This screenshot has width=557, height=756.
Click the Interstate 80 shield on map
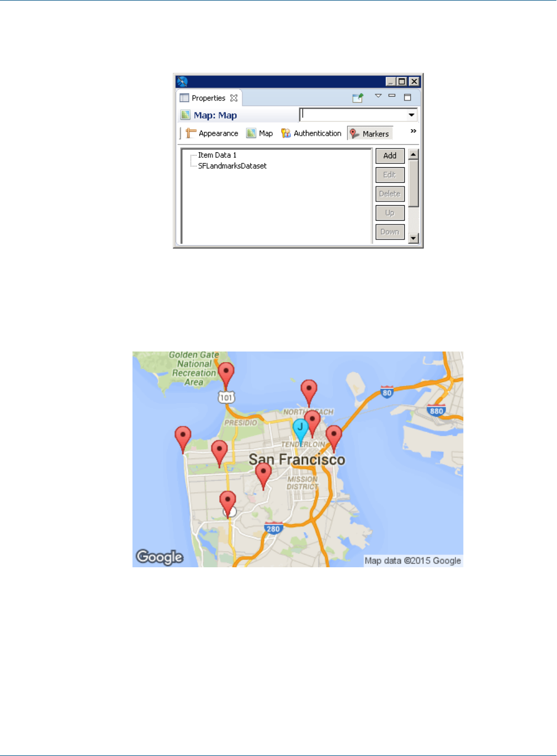(x=387, y=392)
